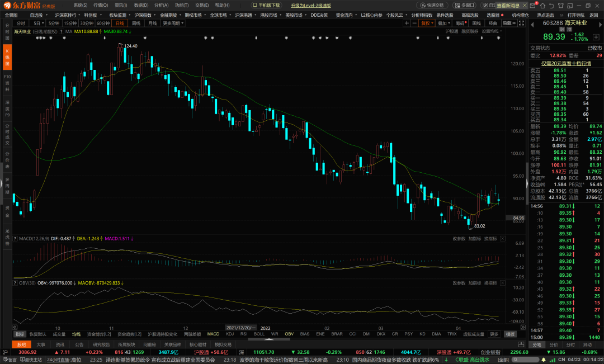Toggle OBV indicator

[289, 334]
